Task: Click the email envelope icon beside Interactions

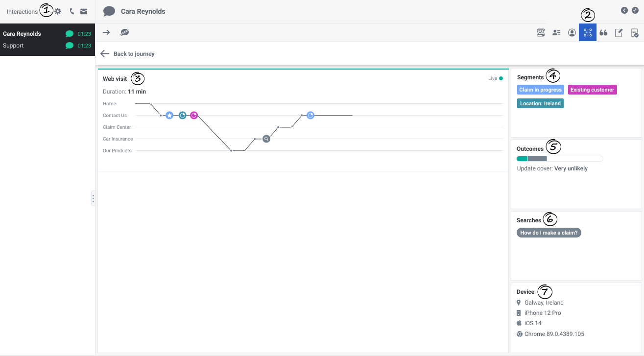Action: 84,11
